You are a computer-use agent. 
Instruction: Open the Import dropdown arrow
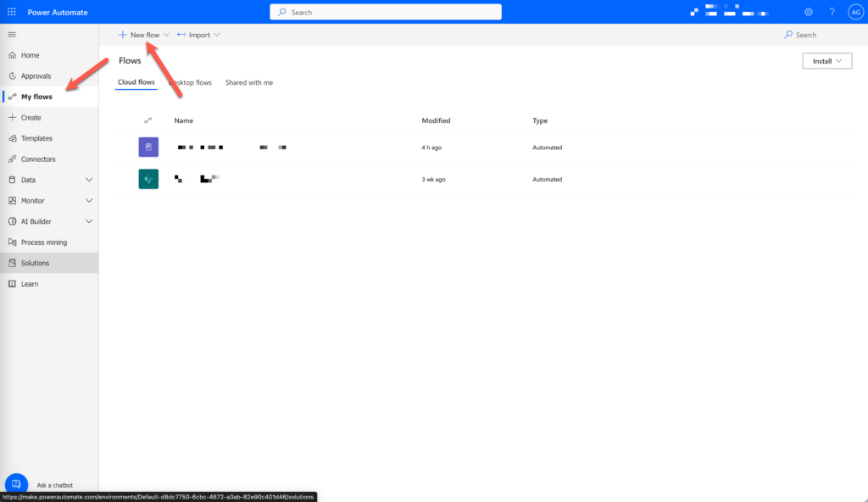tap(217, 35)
